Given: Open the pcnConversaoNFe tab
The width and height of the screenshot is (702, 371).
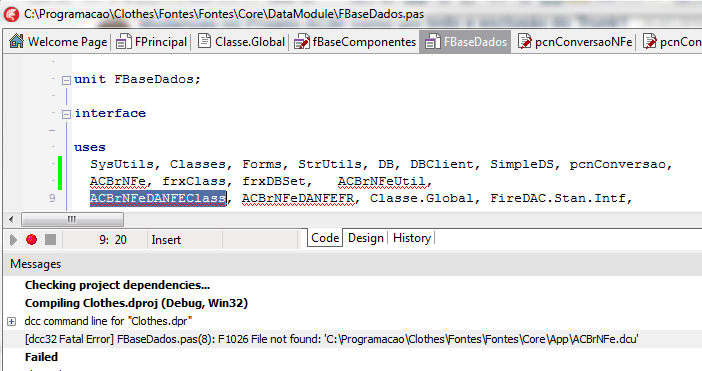Looking at the screenshot, I should click(575, 42).
